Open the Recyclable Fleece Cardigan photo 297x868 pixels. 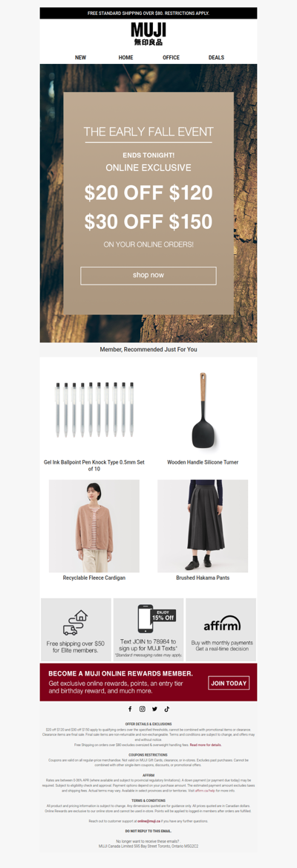point(94,526)
